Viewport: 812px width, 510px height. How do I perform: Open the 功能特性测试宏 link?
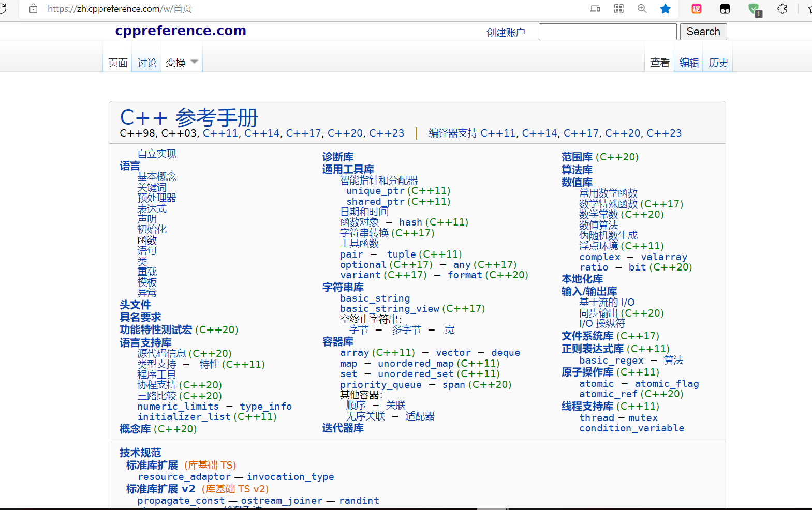click(156, 329)
